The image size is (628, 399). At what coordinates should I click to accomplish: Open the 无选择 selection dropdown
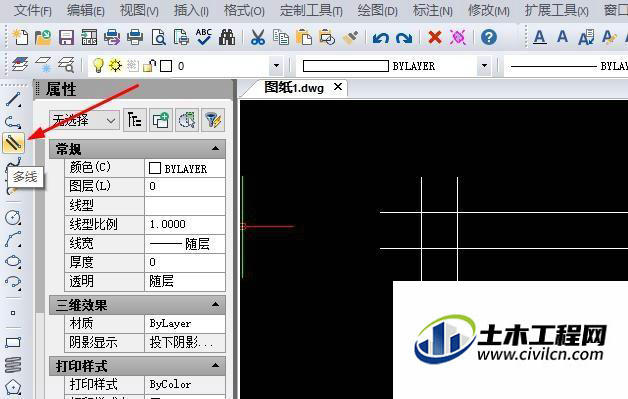pyautogui.click(x=84, y=120)
